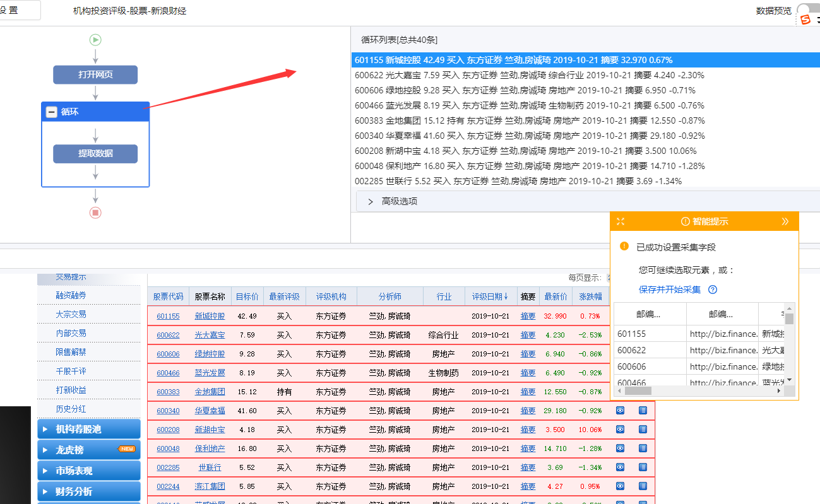Select the loop list row starting with 600466 蓝光发展
This screenshot has height=504, width=820.
click(x=585, y=105)
